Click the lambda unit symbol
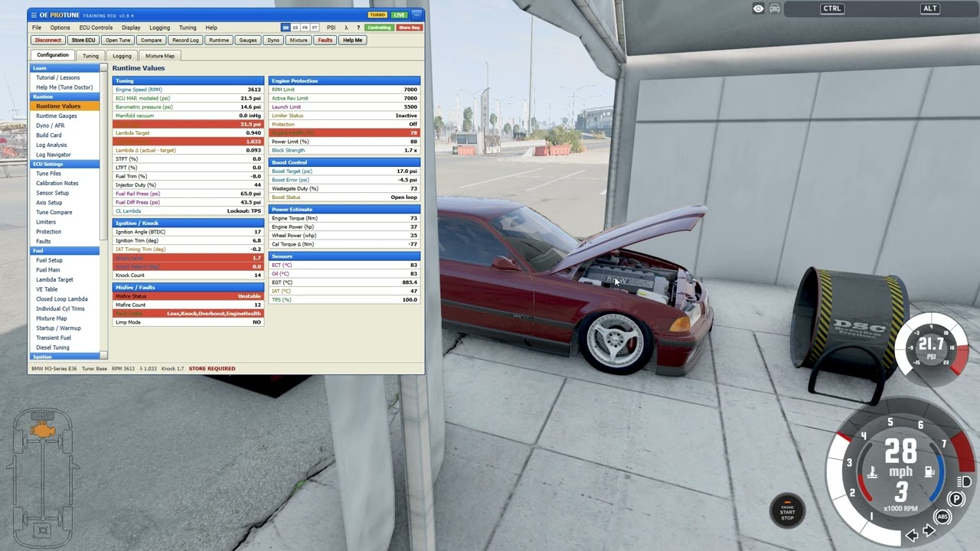The image size is (980, 551). [x=346, y=28]
